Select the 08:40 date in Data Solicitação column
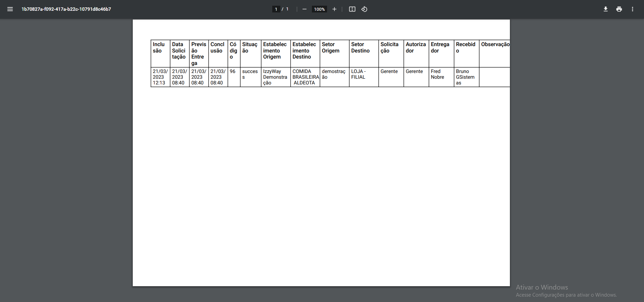Viewport: 644px width, 302px height. [179, 77]
